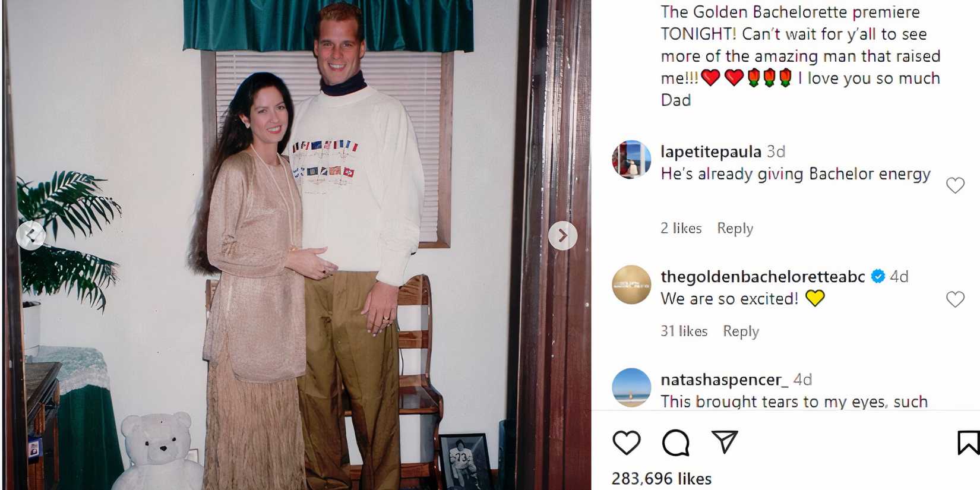Open lapetitepaula username link

(711, 152)
